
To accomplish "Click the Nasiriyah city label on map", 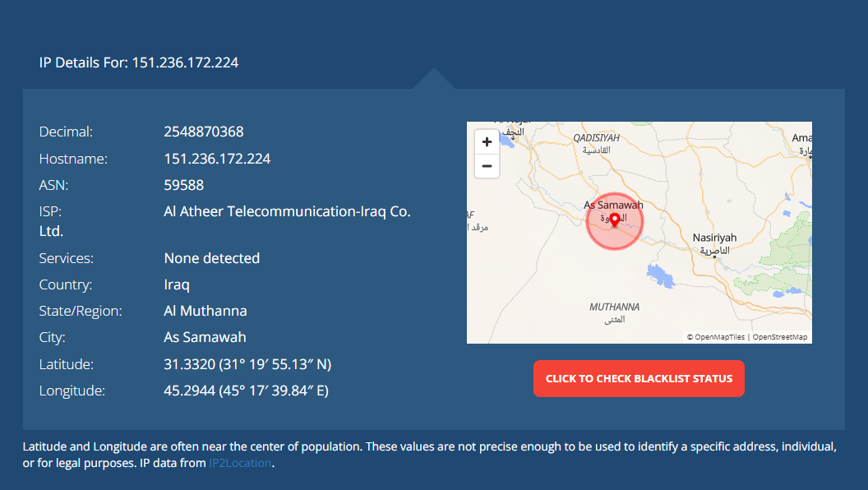I will click(714, 238).
